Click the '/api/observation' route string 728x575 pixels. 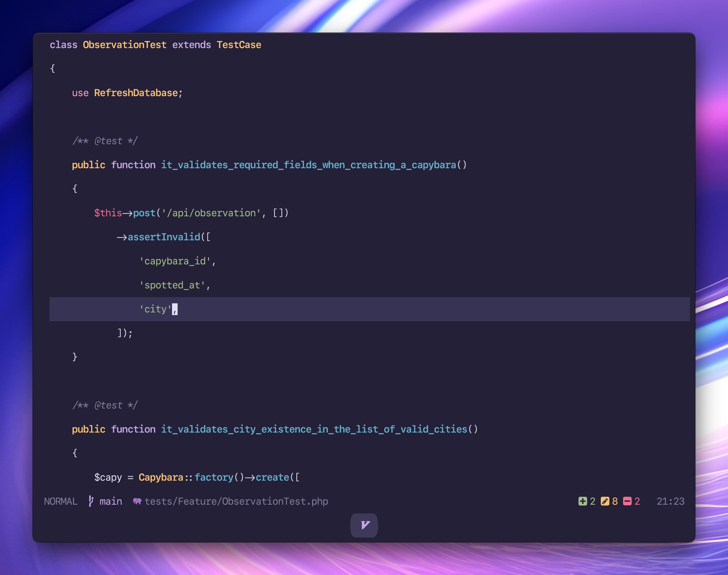(211, 213)
